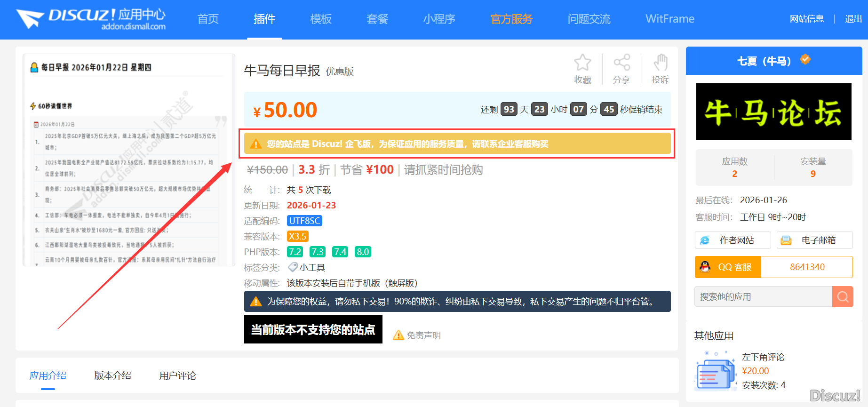Click the report (投诉) hand icon
This screenshot has width=868, height=407.
click(660, 63)
